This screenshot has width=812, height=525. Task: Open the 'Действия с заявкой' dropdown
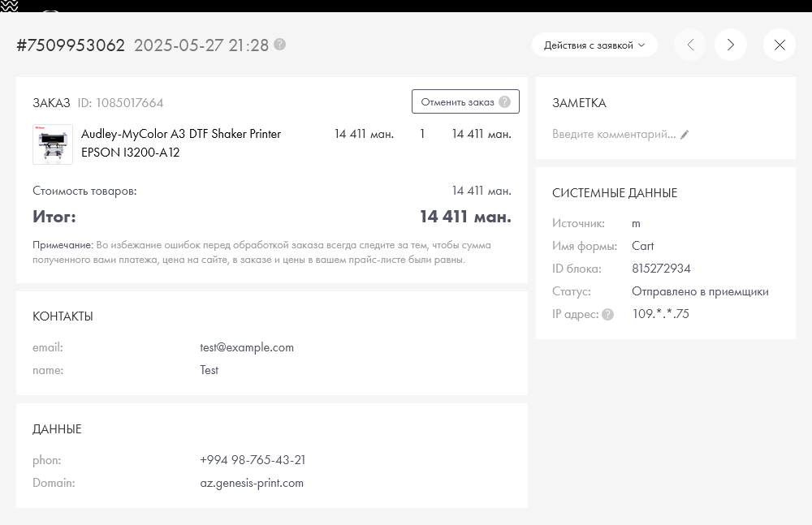pyautogui.click(x=594, y=45)
